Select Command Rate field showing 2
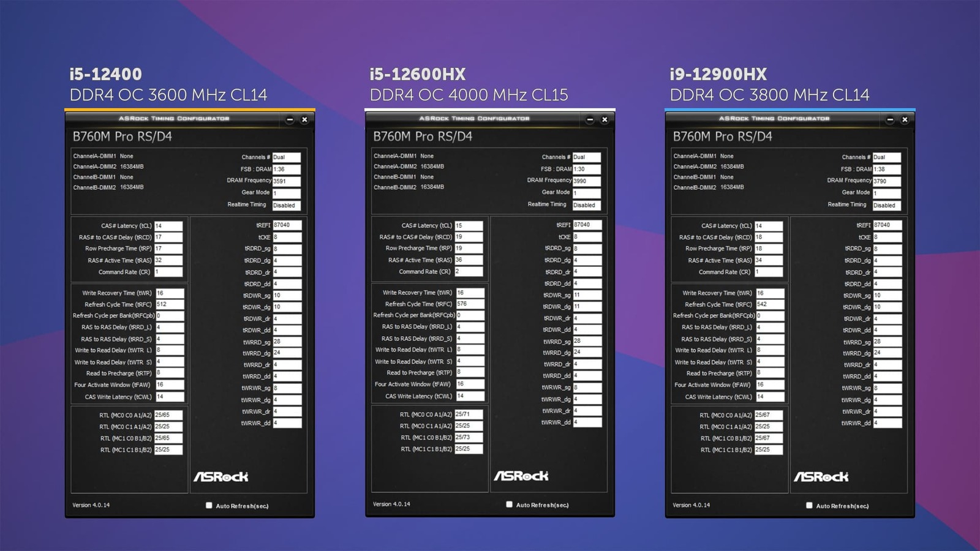Image resolution: width=980 pixels, height=551 pixels. pos(469,271)
